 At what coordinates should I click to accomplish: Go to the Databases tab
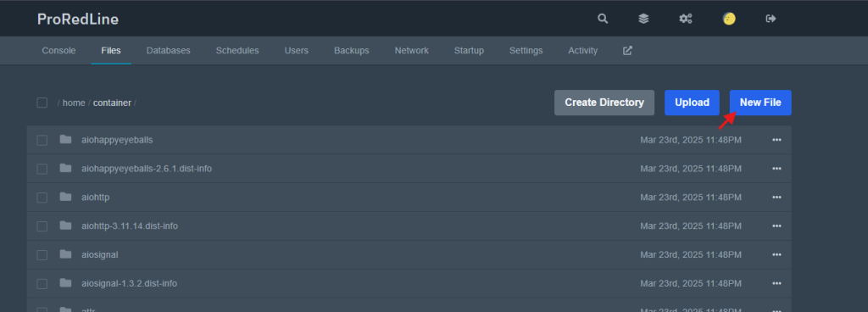tap(169, 50)
